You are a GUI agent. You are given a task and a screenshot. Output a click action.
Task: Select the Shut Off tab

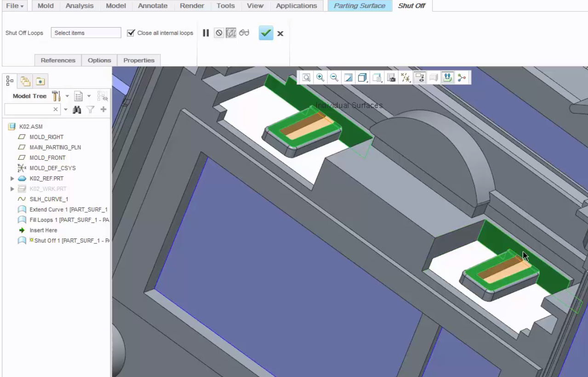[x=411, y=6]
